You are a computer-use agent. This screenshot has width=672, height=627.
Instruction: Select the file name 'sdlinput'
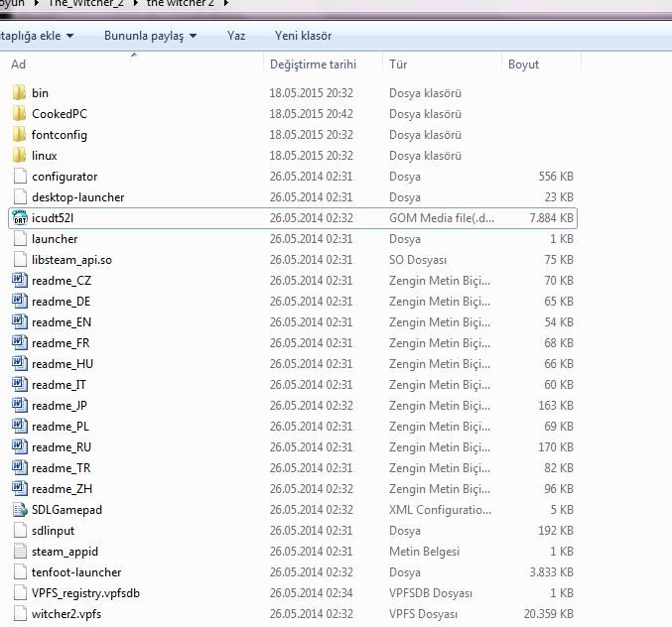53,531
